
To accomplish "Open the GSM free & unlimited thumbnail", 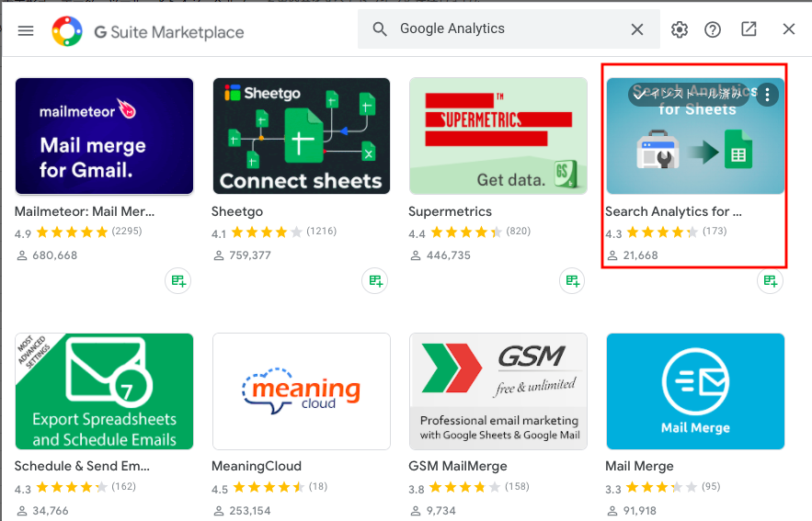I will point(498,391).
